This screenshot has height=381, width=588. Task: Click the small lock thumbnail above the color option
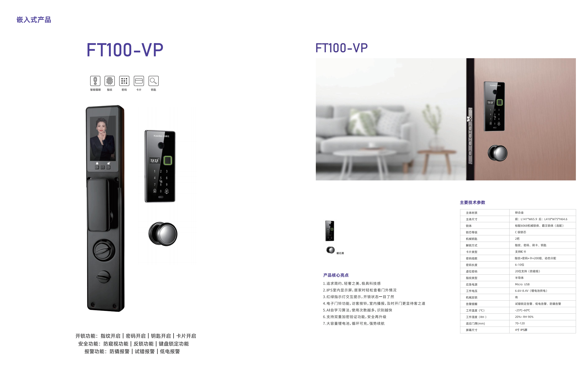click(x=329, y=231)
